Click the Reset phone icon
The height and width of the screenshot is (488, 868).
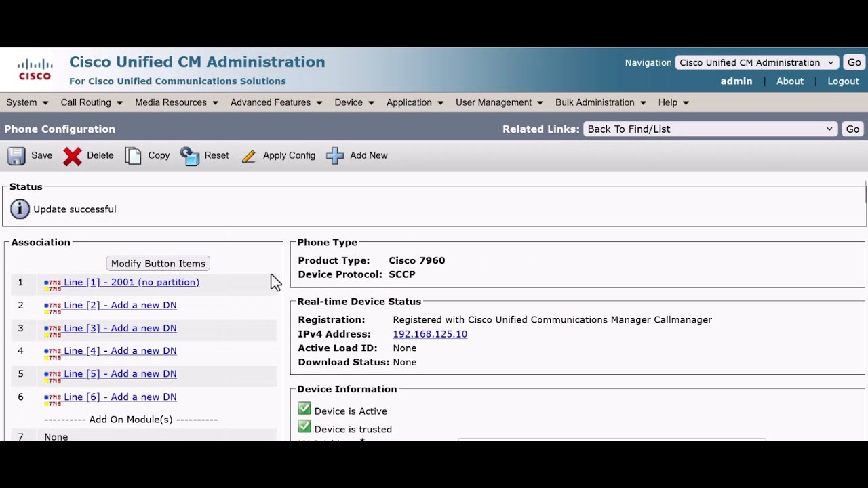(x=190, y=156)
